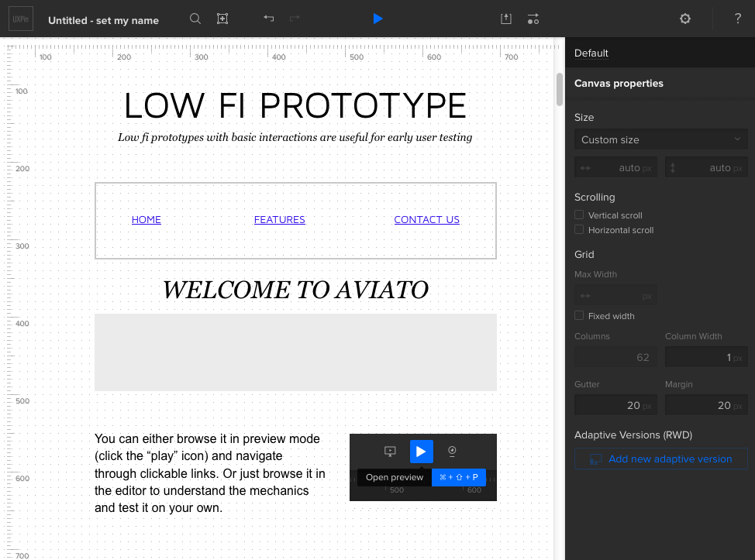The image size is (755, 560).
Task: Select the paragraph about preview mode
Action: [210, 473]
